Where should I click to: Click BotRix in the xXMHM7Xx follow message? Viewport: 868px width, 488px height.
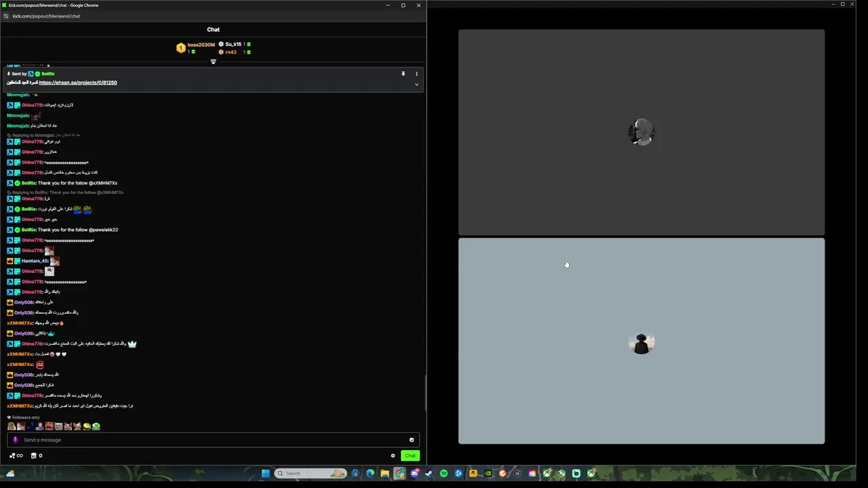click(28, 183)
